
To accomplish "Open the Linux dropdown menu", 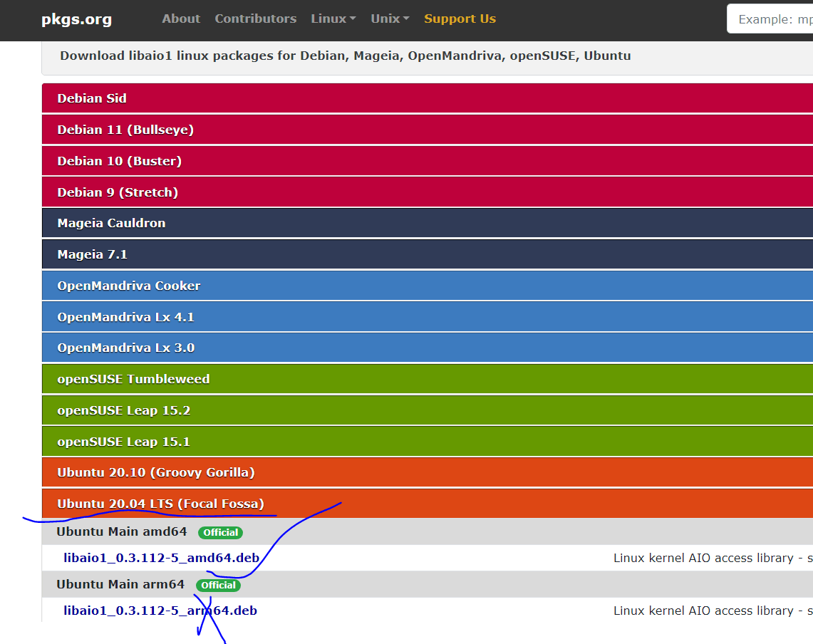I will 333,19.
